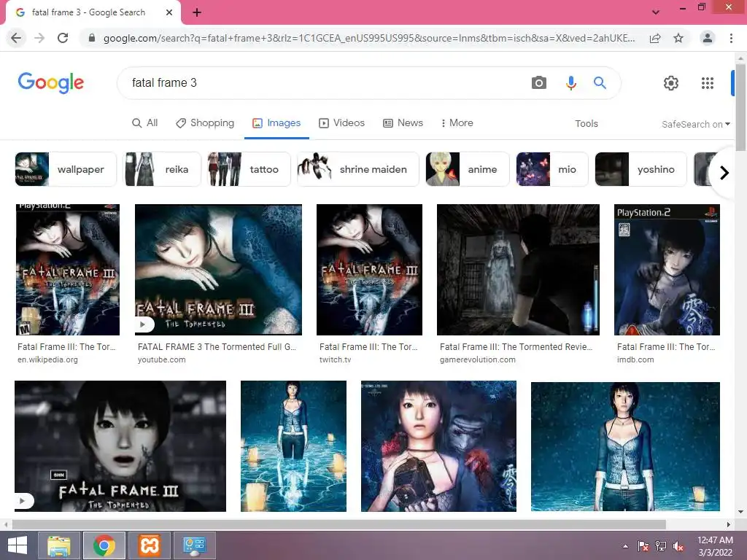The height and width of the screenshot is (560, 747).
Task: Switch to the Videos tab
Action: (x=341, y=122)
